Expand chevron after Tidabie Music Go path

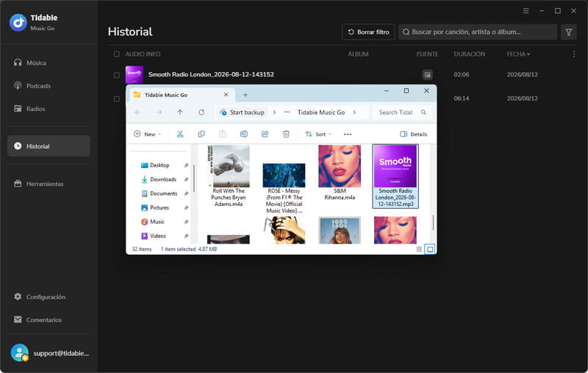(x=354, y=113)
